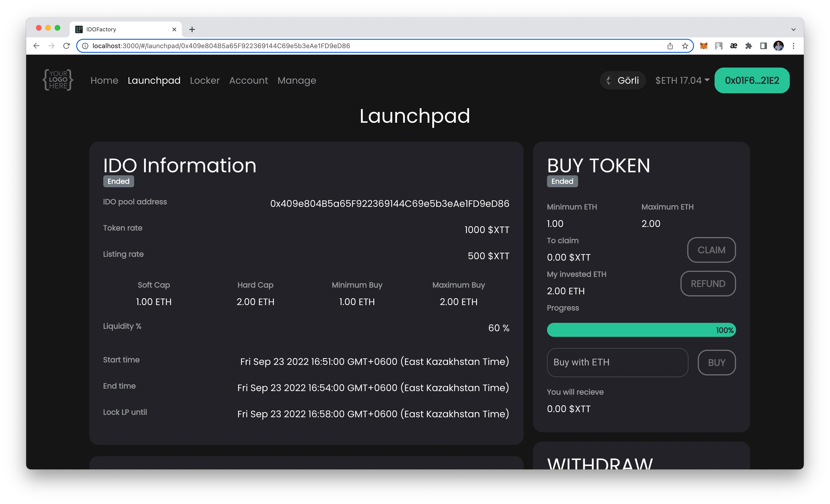
Task: Open the Chrome three-dot menu
Action: click(x=793, y=46)
